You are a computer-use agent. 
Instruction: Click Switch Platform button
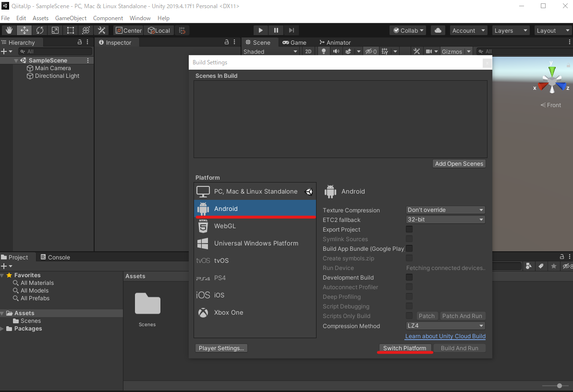click(x=404, y=348)
